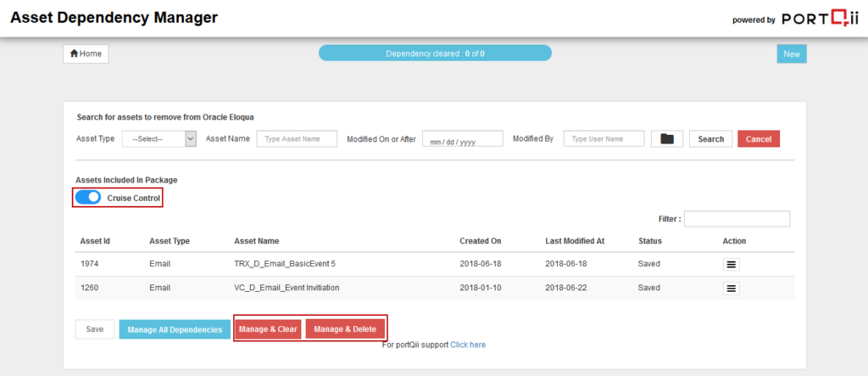Click the New button
868x376 pixels.
point(791,53)
